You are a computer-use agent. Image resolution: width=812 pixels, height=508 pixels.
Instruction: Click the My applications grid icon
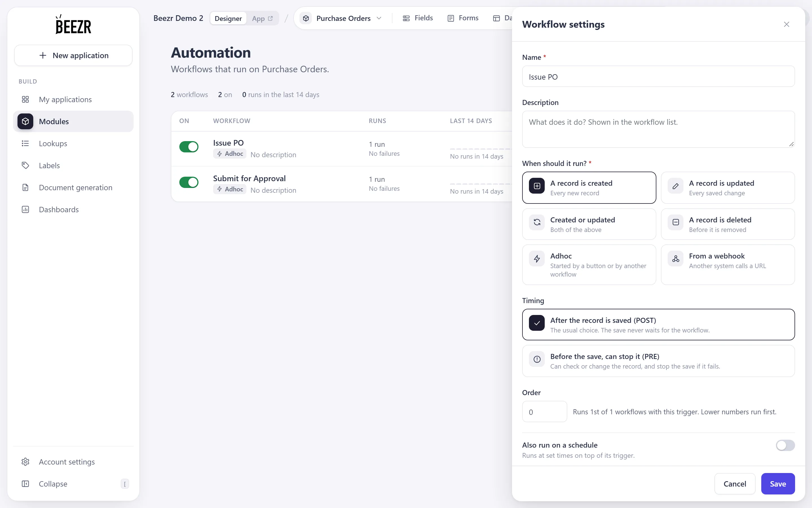[x=25, y=99]
